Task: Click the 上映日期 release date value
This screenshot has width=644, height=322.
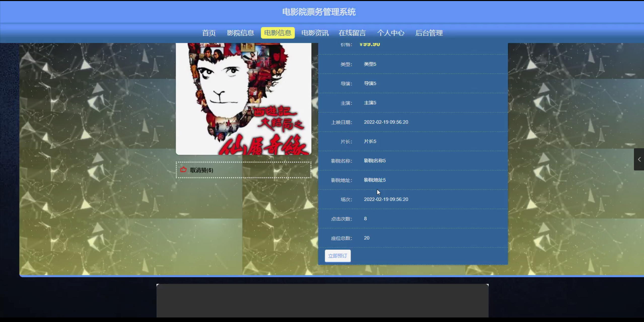Action: [386, 122]
